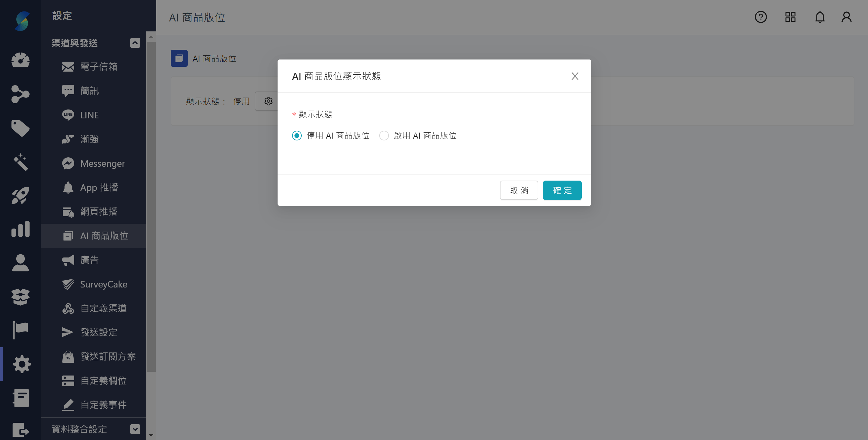Screen dimensions: 868x440
Task: Open the person profile icon in left rail
Action: (x=21, y=263)
